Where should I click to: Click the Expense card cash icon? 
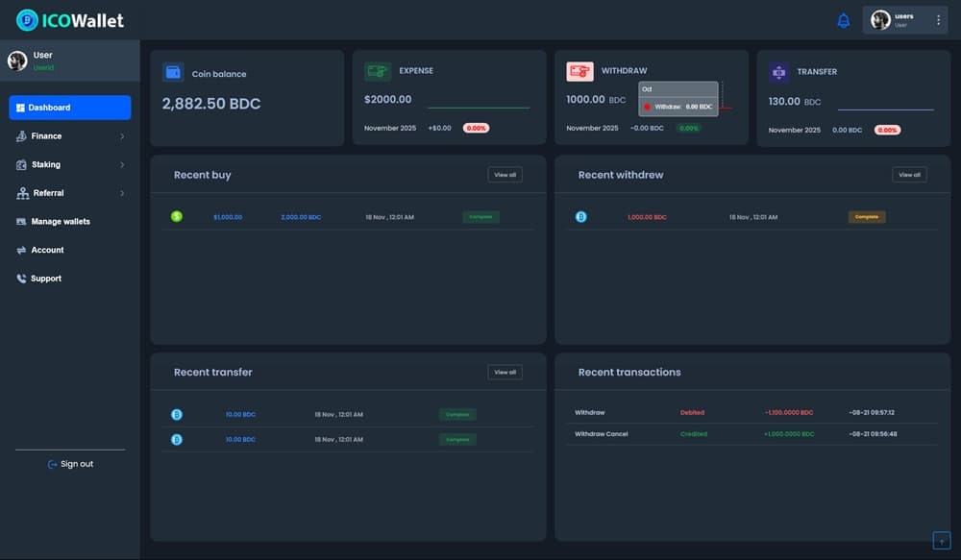(377, 71)
